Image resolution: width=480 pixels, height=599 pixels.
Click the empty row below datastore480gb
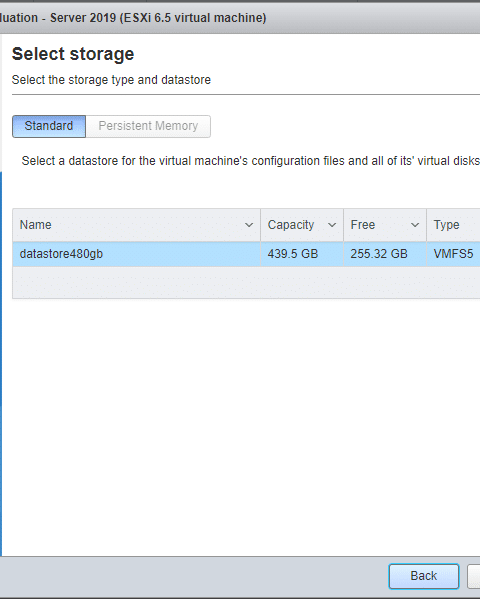[x=246, y=283]
